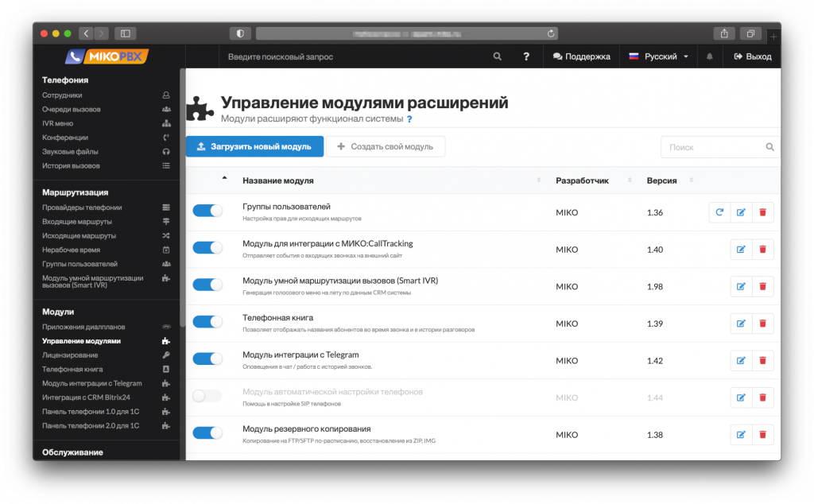Turn off the Телефонная книга module switch
Screen dimensions: 814x504
click(207, 321)
